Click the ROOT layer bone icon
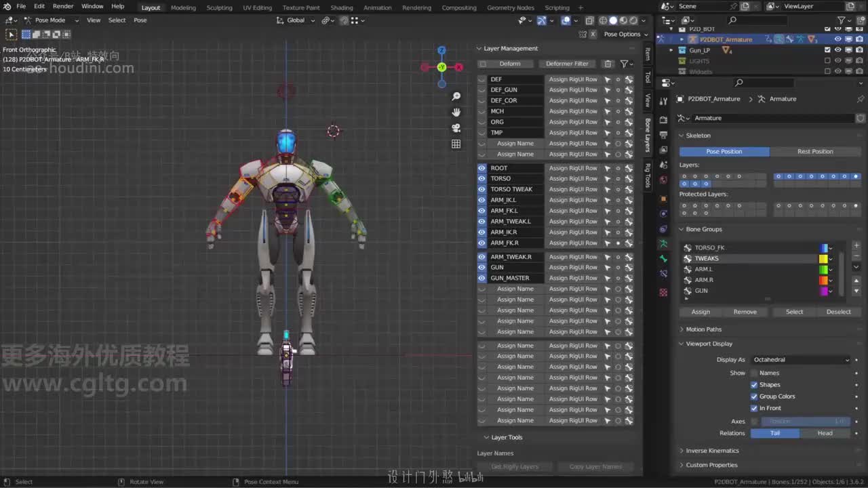Image resolution: width=868 pixels, height=488 pixels. tap(629, 168)
